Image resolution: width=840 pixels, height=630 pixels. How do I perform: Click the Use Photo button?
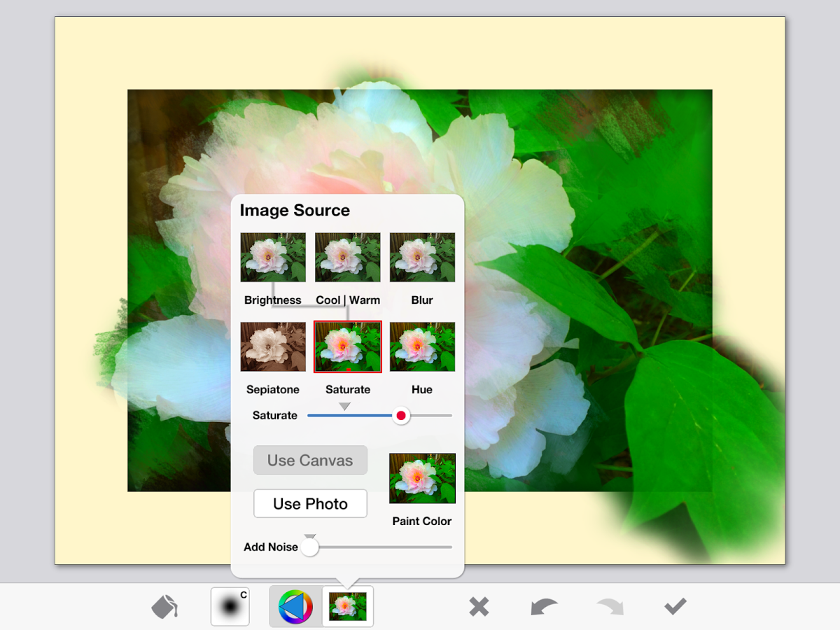pyautogui.click(x=310, y=503)
